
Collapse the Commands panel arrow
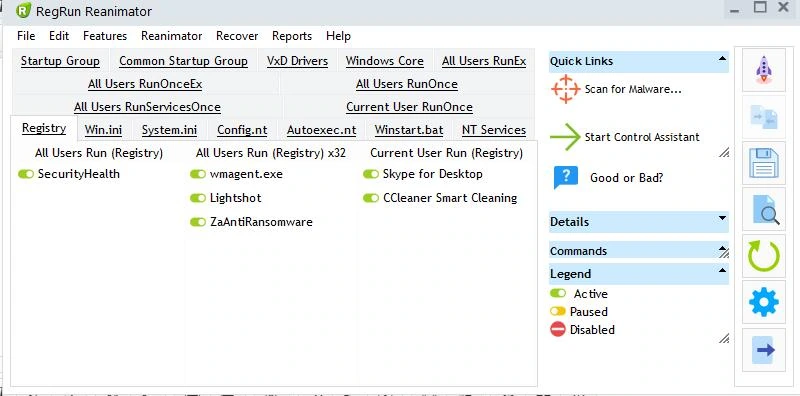tap(722, 249)
